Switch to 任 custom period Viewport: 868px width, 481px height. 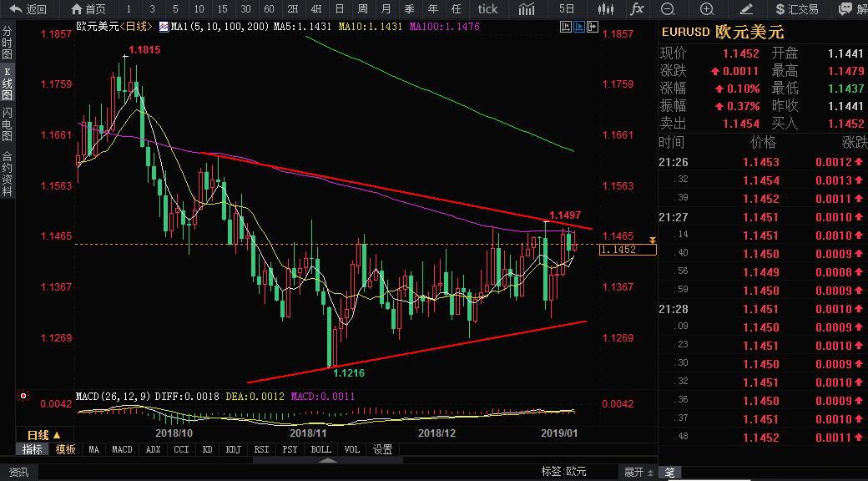pyautogui.click(x=457, y=9)
